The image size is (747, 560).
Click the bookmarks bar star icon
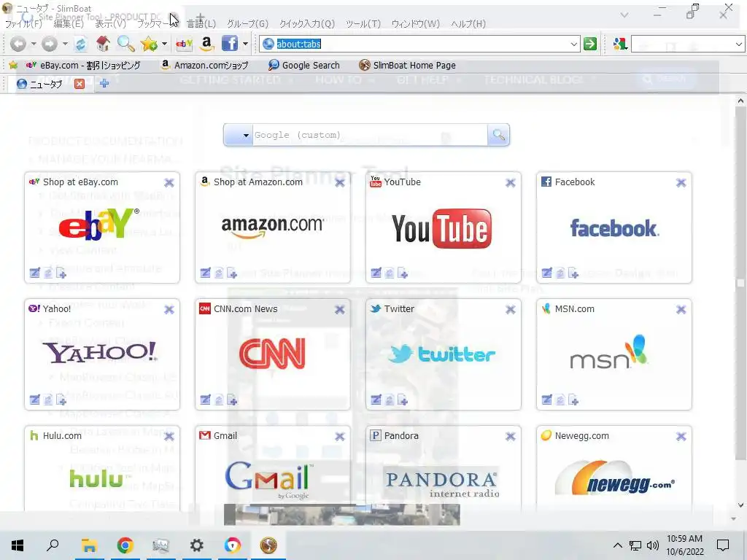[13, 65]
